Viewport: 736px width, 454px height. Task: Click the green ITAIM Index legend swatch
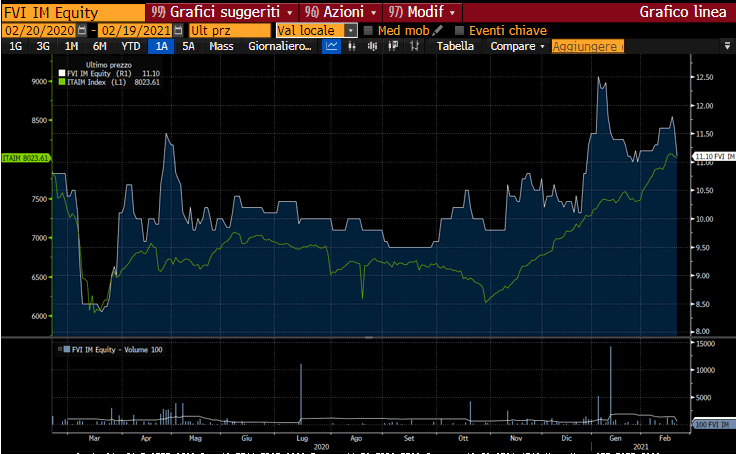61,82
